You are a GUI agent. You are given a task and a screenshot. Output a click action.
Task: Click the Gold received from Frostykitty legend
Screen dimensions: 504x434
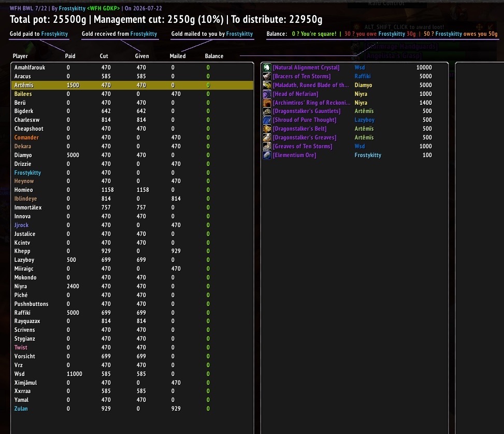tap(119, 34)
